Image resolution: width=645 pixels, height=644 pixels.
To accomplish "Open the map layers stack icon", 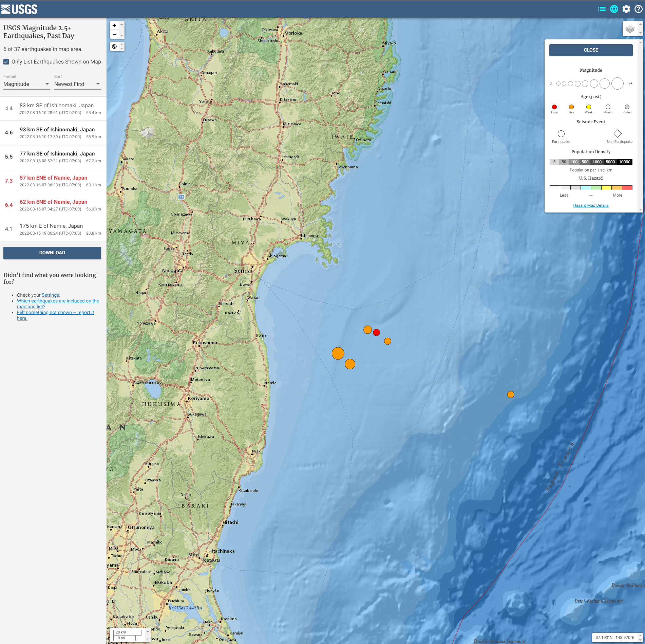I will (630, 29).
